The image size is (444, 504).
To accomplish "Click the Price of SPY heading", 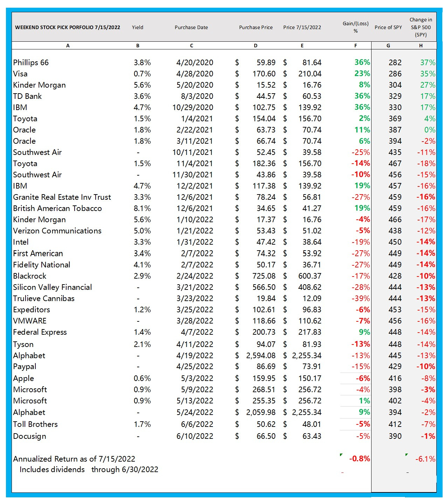I will pos(388,27).
